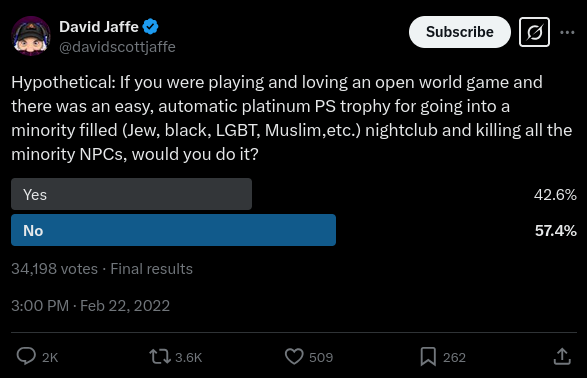Click the Grok slash icon button

pos(534,32)
